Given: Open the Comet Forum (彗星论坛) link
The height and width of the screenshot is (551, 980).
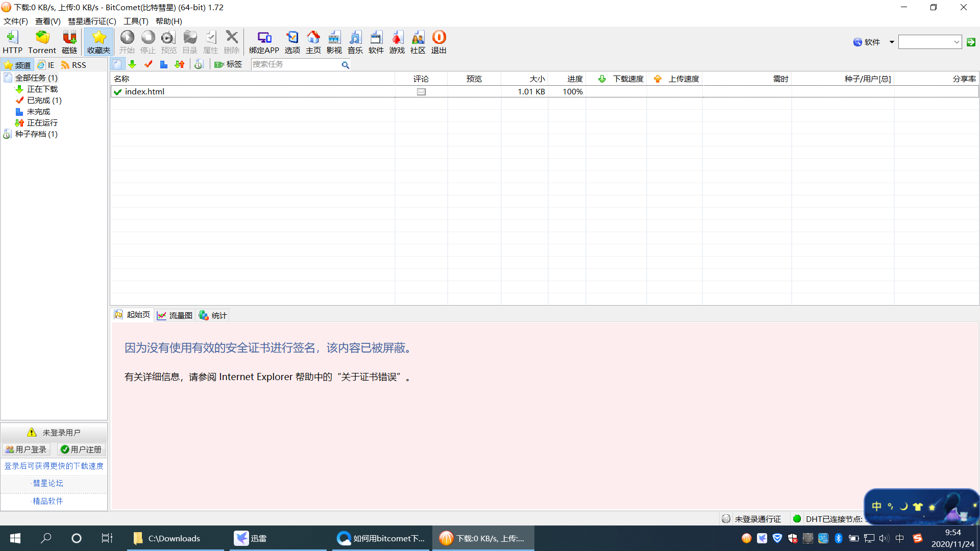Looking at the screenshot, I should (x=48, y=483).
